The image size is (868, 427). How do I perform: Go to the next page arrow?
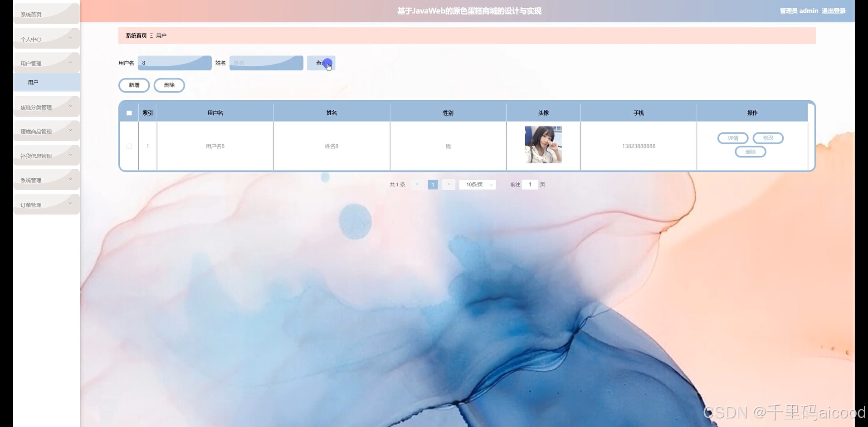[x=449, y=184]
